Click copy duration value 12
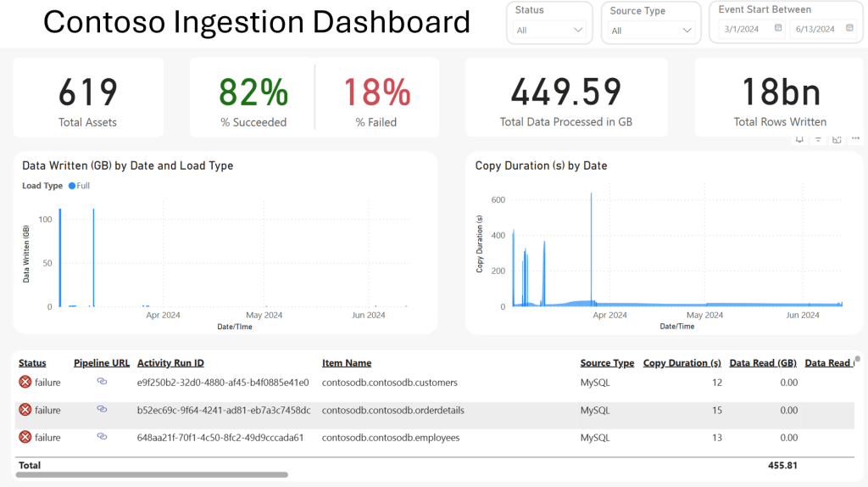 click(x=717, y=383)
